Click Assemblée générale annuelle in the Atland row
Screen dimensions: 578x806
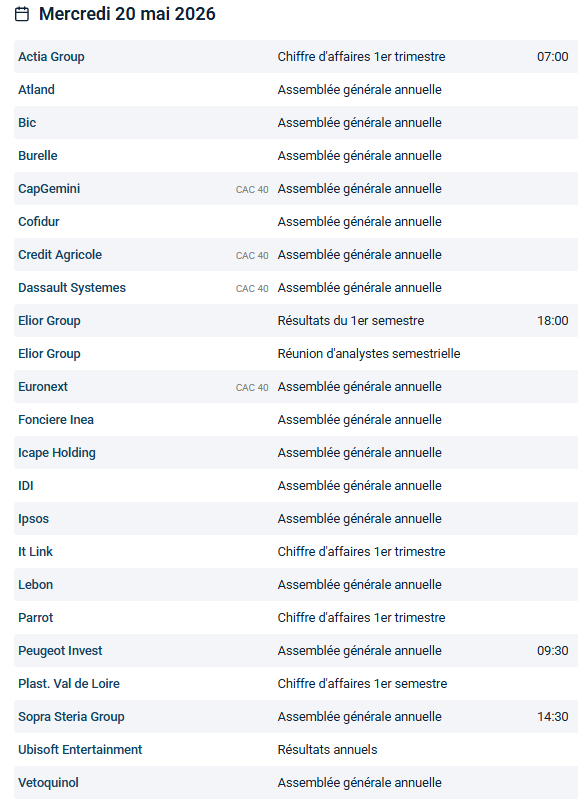(359, 89)
